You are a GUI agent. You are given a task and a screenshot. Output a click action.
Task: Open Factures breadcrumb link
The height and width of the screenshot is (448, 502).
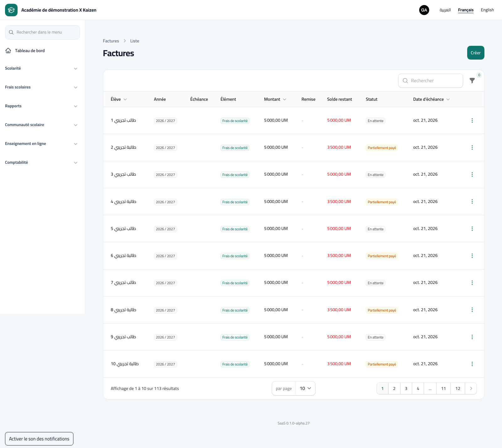click(x=111, y=41)
